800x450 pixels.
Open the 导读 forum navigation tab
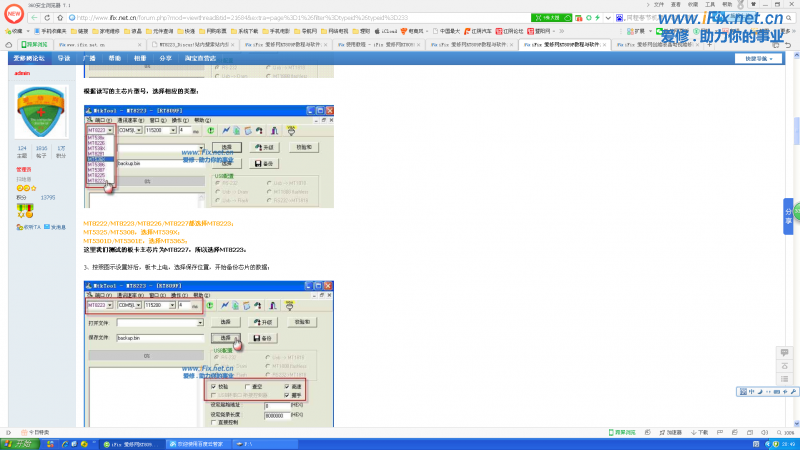coord(64,59)
